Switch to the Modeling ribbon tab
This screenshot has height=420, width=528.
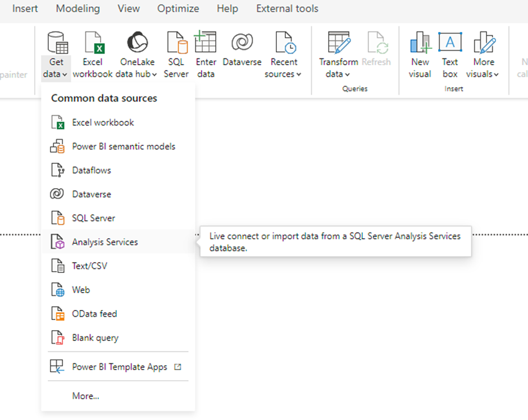[x=78, y=8]
